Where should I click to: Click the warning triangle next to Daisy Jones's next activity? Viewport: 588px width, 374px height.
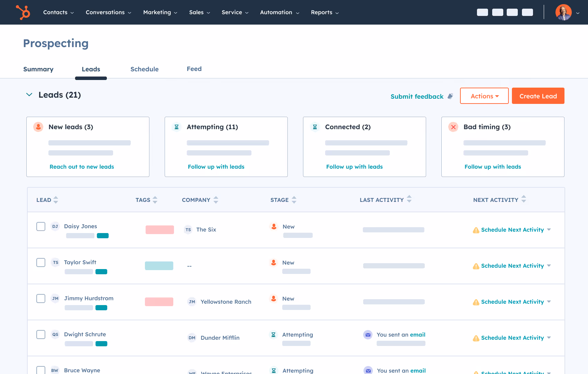pyautogui.click(x=476, y=230)
